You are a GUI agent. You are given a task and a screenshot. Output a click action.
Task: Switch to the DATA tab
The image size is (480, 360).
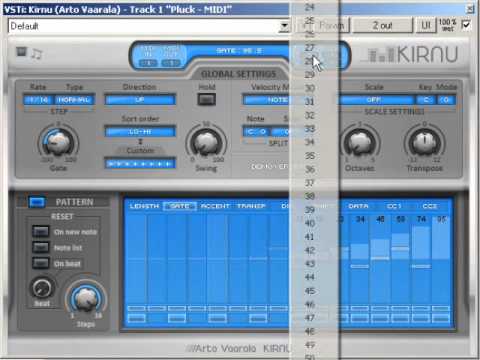pyautogui.click(x=358, y=206)
